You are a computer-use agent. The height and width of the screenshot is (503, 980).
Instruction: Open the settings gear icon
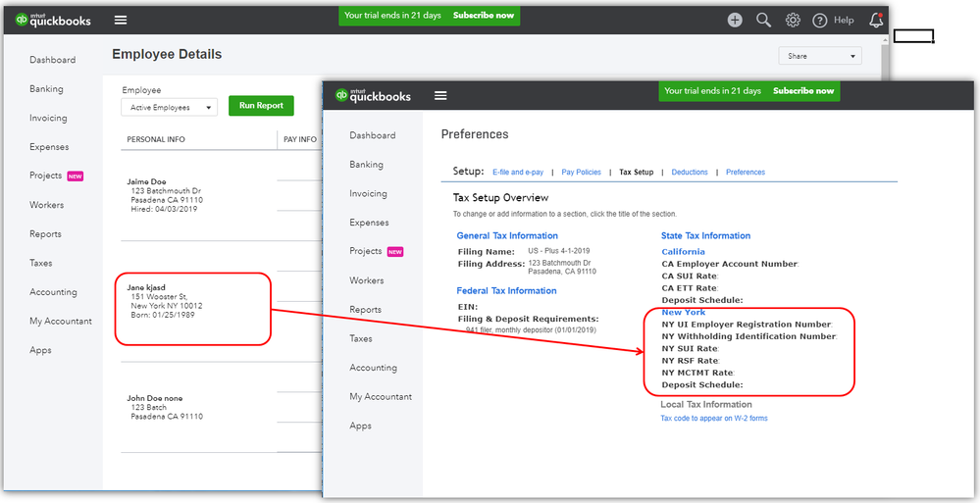click(x=793, y=20)
